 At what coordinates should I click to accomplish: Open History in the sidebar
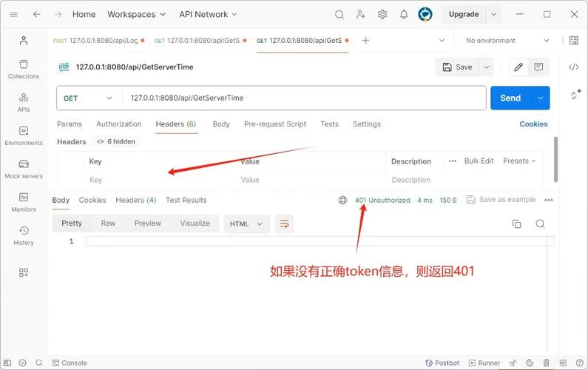pyautogui.click(x=24, y=235)
